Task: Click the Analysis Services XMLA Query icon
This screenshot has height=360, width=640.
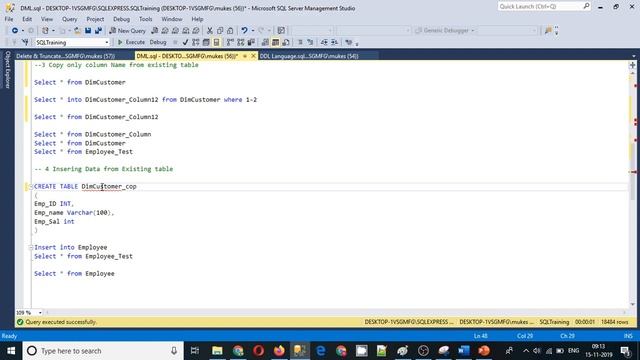Action: (x=186, y=31)
